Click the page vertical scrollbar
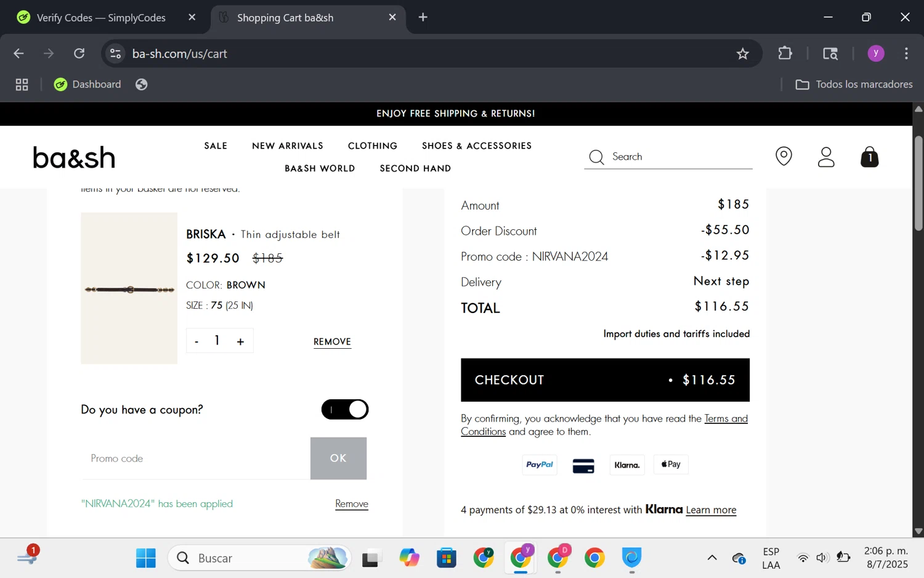 click(x=918, y=184)
